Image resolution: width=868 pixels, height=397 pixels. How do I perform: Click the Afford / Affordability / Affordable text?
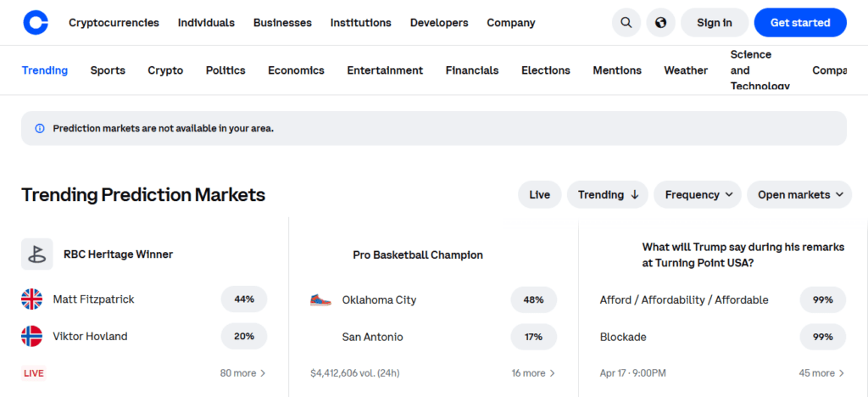click(684, 300)
